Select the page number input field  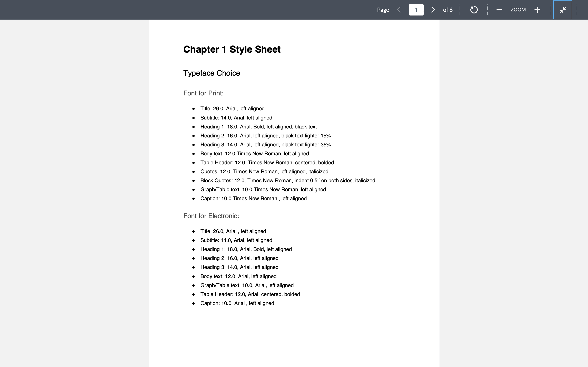tap(416, 10)
